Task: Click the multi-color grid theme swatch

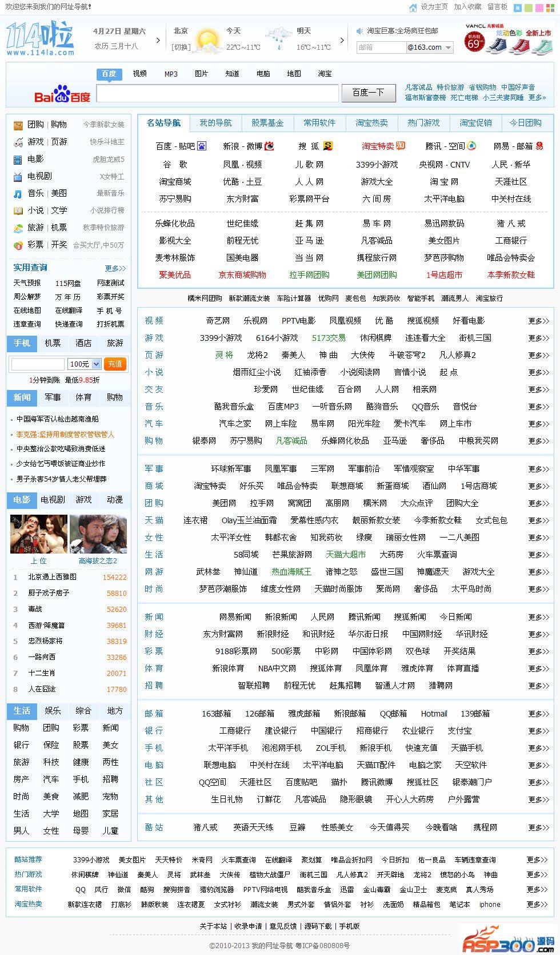Action: click(x=551, y=8)
